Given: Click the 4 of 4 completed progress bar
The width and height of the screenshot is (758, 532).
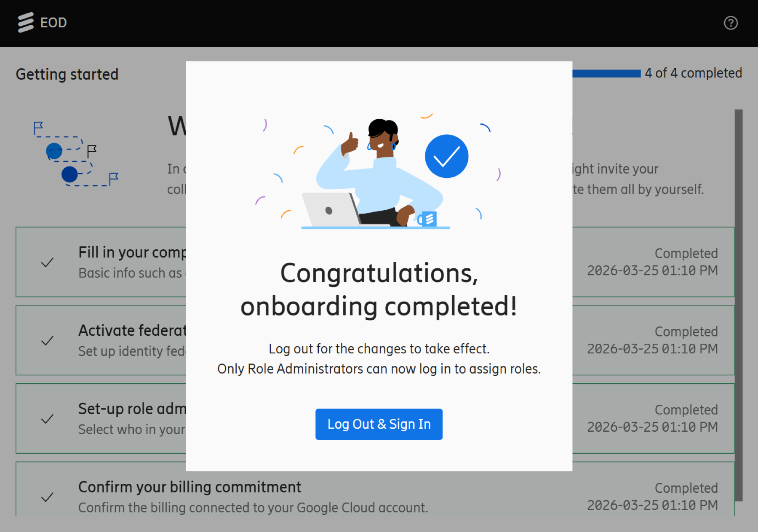Looking at the screenshot, I should click(608, 73).
